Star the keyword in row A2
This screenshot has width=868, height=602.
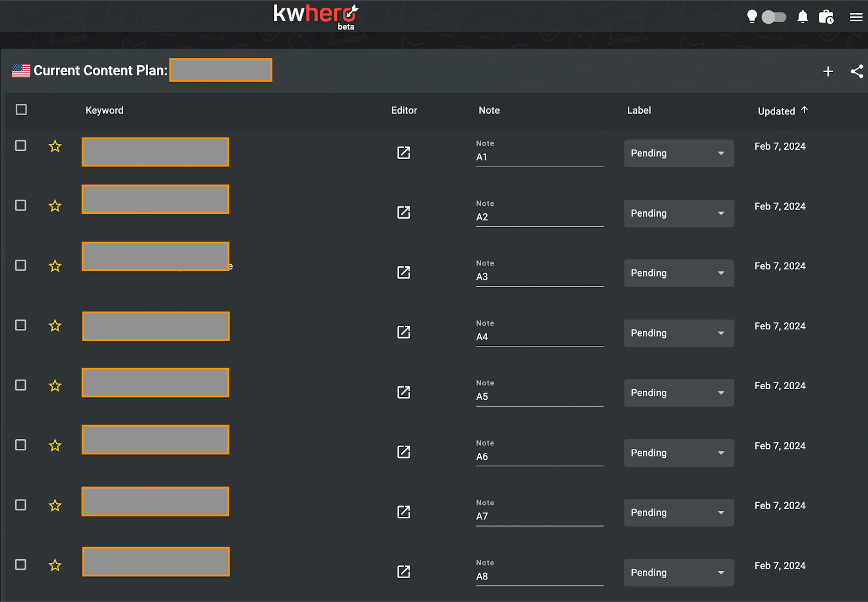click(55, 206)
